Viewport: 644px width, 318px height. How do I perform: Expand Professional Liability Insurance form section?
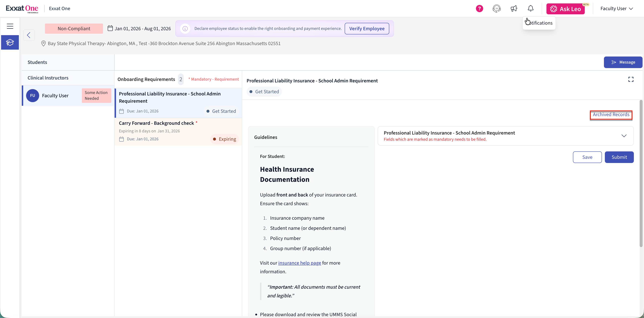pos(624,136)
